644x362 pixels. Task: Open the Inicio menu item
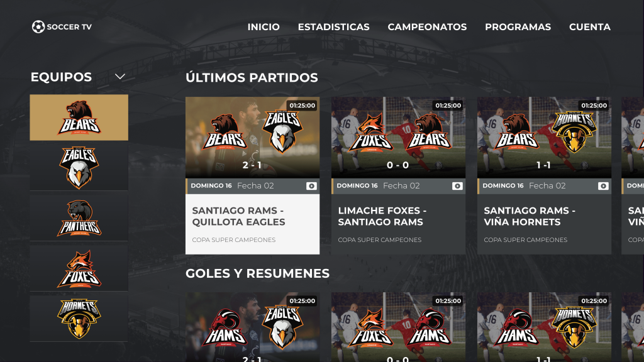(x=264, y=27)
